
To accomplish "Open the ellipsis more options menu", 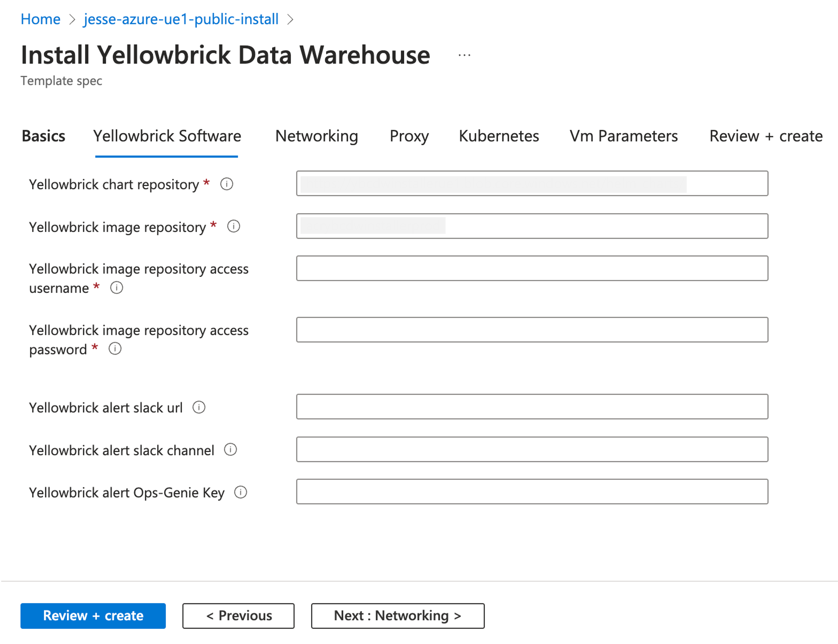I will tap(464, 56).
